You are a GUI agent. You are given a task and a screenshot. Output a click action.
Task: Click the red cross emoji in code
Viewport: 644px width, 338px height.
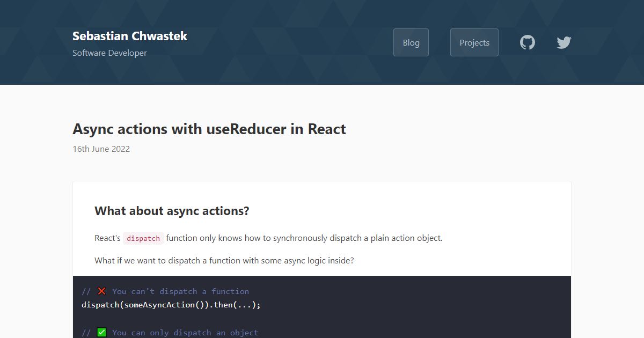tap(102, 291)
